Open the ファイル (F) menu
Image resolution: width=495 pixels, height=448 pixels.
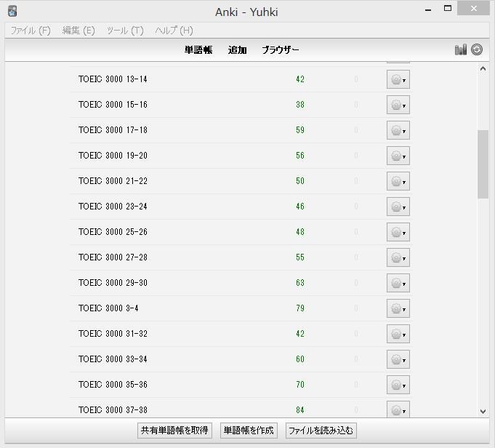pyautogui.click(x=31, y=31)
